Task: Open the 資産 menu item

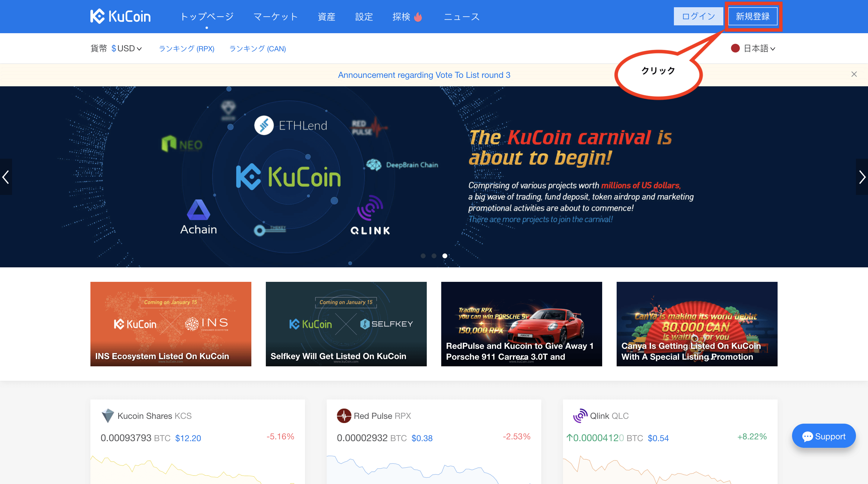Action: click(x=326, y=17)
